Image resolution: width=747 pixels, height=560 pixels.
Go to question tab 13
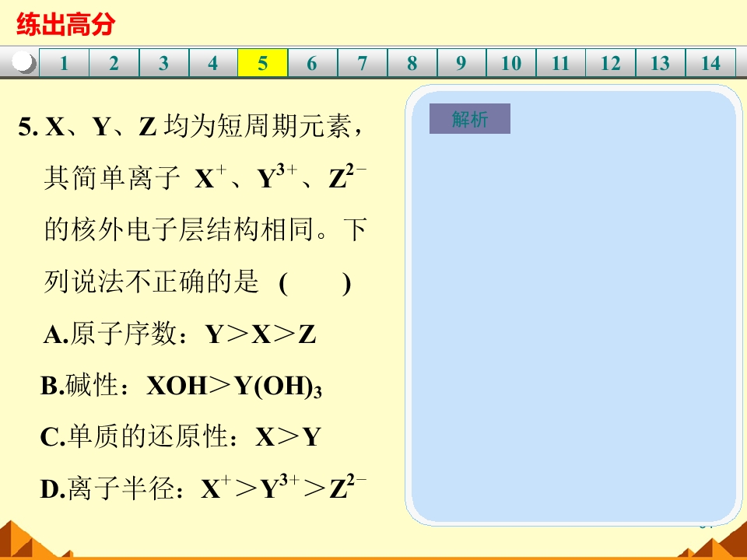coord(661,63)
